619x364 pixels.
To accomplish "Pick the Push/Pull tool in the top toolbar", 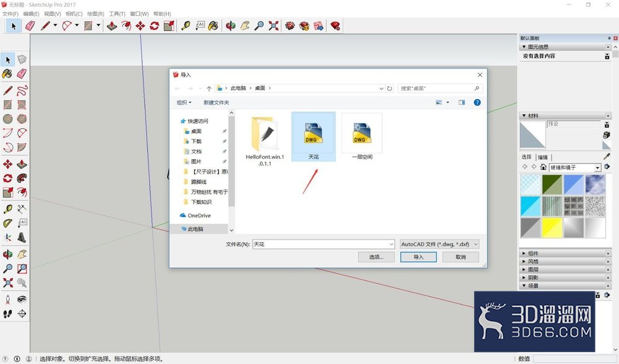I will pyautogui.click(x=112, y=26).
